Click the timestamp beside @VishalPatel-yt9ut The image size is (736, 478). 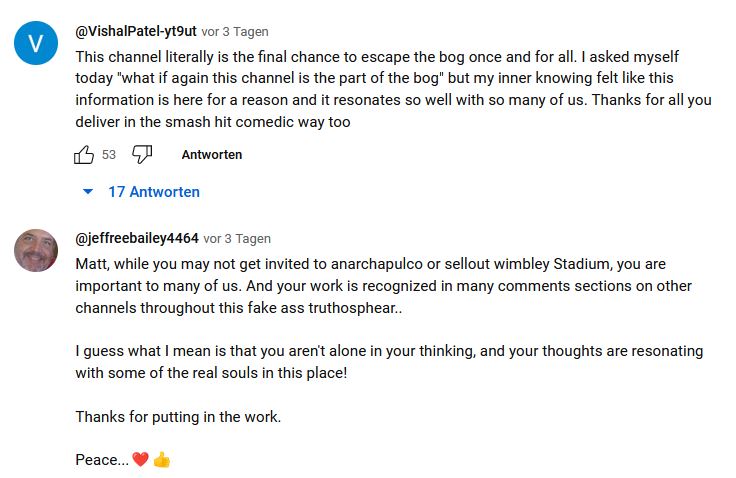point(235,32)
